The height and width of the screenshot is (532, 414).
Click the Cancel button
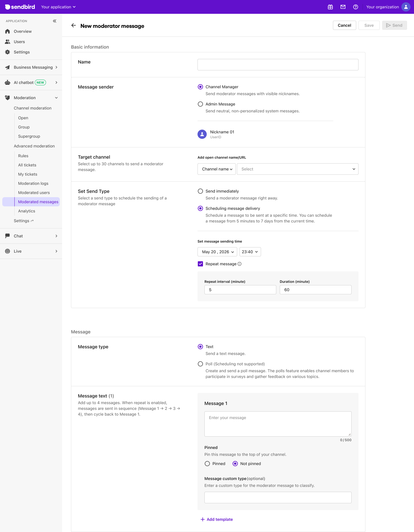pyautogui.click(x=344, y=25)
